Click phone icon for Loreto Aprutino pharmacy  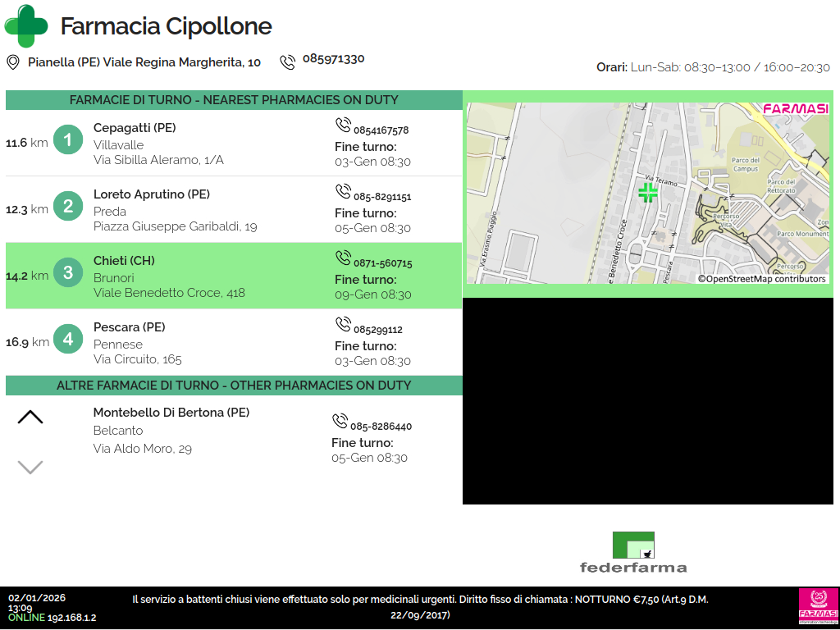click(x=343, y=192)
